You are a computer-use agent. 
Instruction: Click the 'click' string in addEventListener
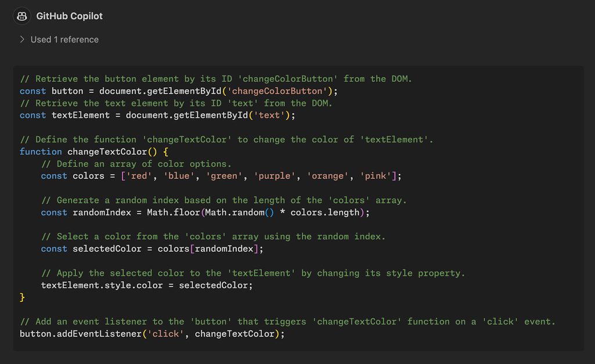pyautogui.click(x=165, y=334)
